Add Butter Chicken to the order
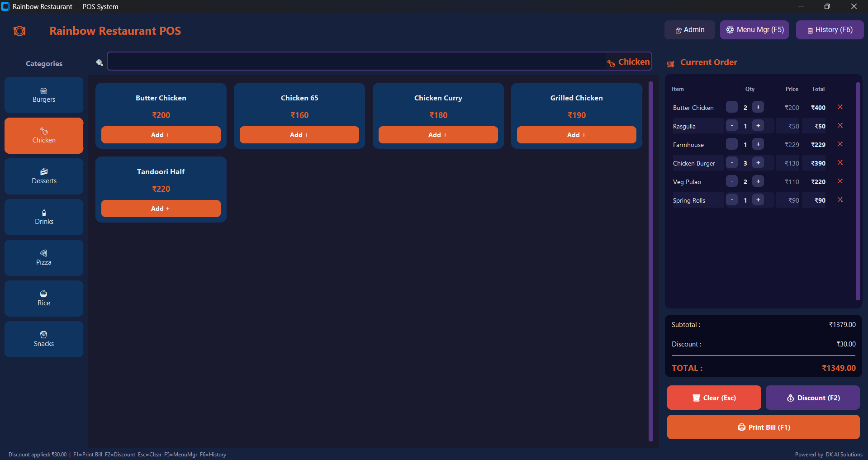 tap(161, 134)
